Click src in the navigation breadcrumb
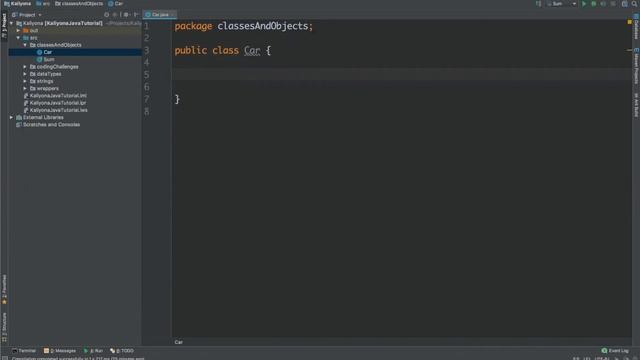Image resolution: width=640 pixels, height=360 pixels. click(x=43, y=4)
